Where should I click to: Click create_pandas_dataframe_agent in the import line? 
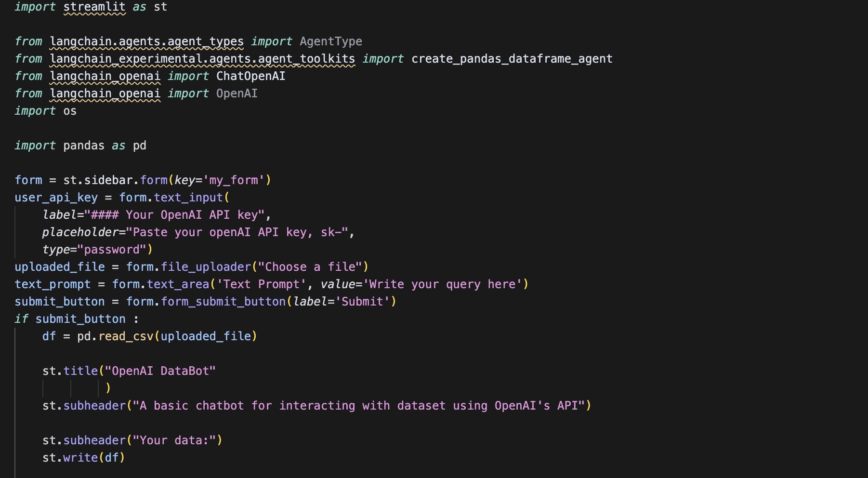click(x=512, y=59)
